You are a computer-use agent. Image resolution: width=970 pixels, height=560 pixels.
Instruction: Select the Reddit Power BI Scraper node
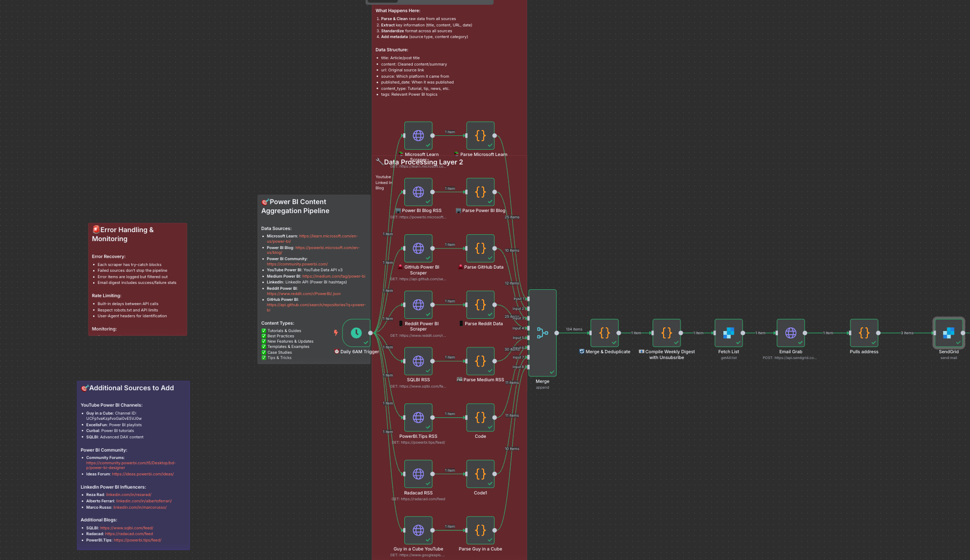pos(418,305)
